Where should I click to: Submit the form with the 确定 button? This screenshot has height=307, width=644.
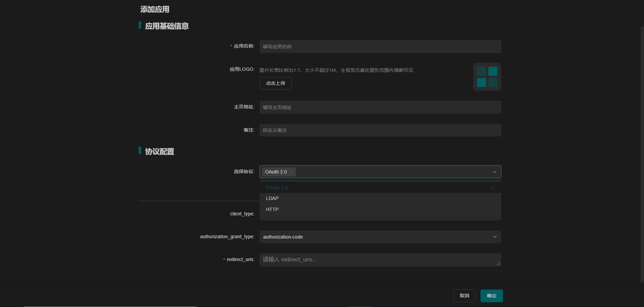[491, 296]
